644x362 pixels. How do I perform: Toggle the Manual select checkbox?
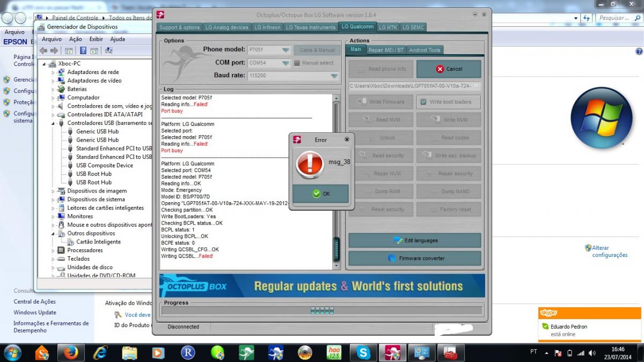(x=297, y=63)
